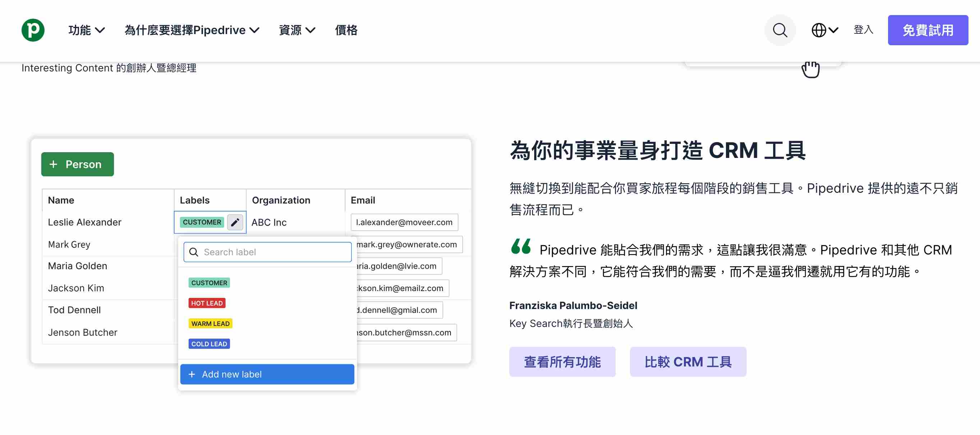This screenshot has width=980, height=435.
Task: Select the CUSTOMER label in dropdown list
Action: [x=209, y=283]
